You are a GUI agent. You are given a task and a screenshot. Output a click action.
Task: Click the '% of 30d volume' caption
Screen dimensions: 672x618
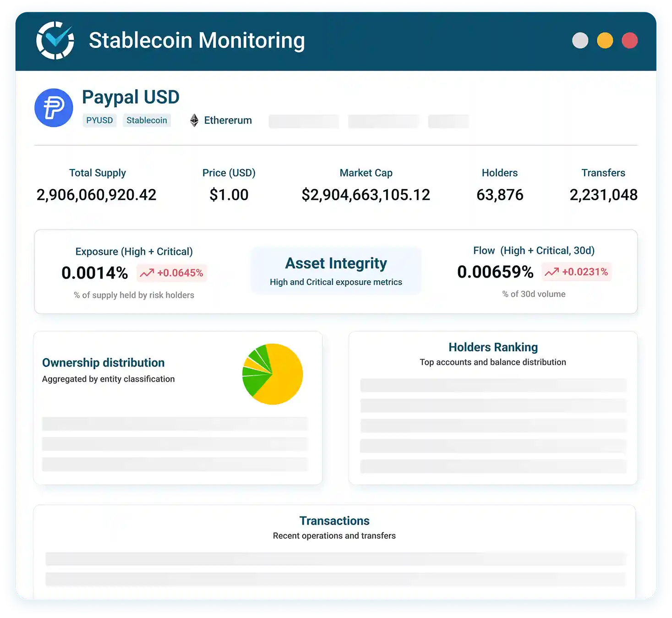click(534, 294)
